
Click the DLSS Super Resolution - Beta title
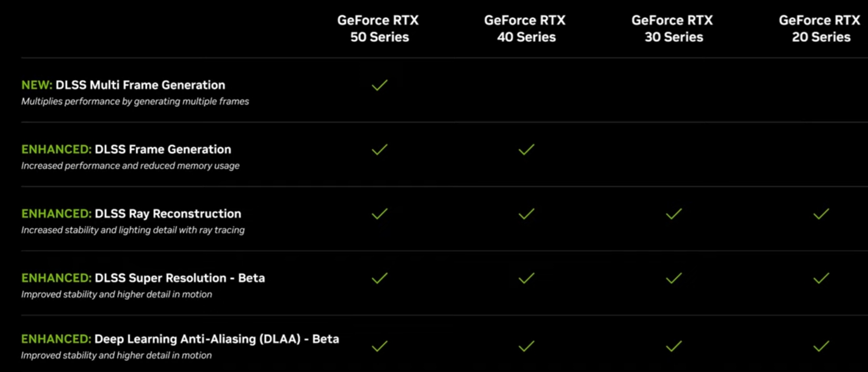tap(179, 278)
